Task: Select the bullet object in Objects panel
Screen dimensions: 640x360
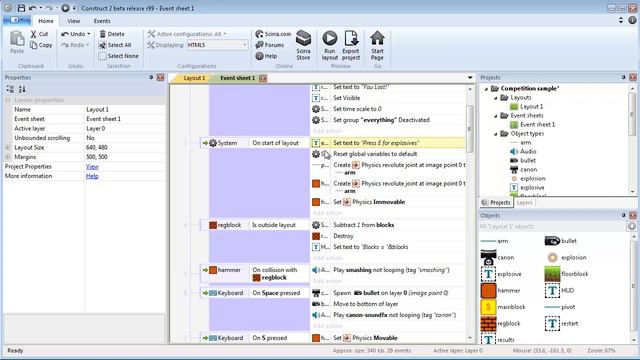Action: tap(561, 241)
